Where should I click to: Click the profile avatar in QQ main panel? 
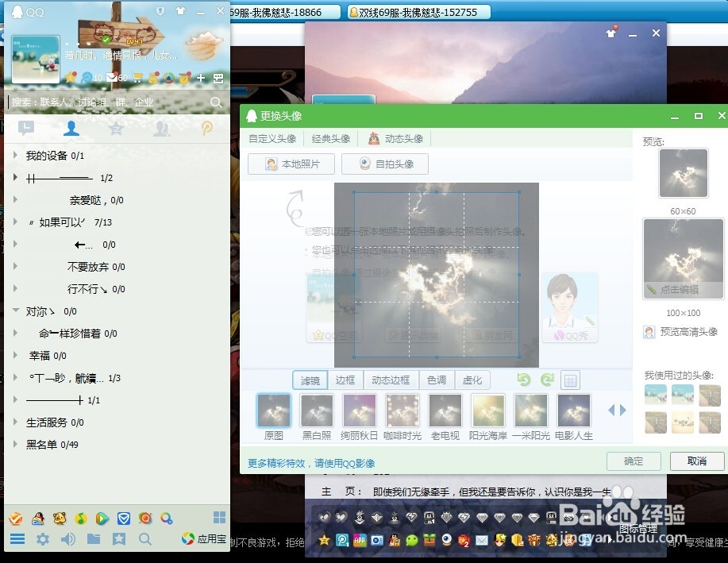(x=35, y=59)
